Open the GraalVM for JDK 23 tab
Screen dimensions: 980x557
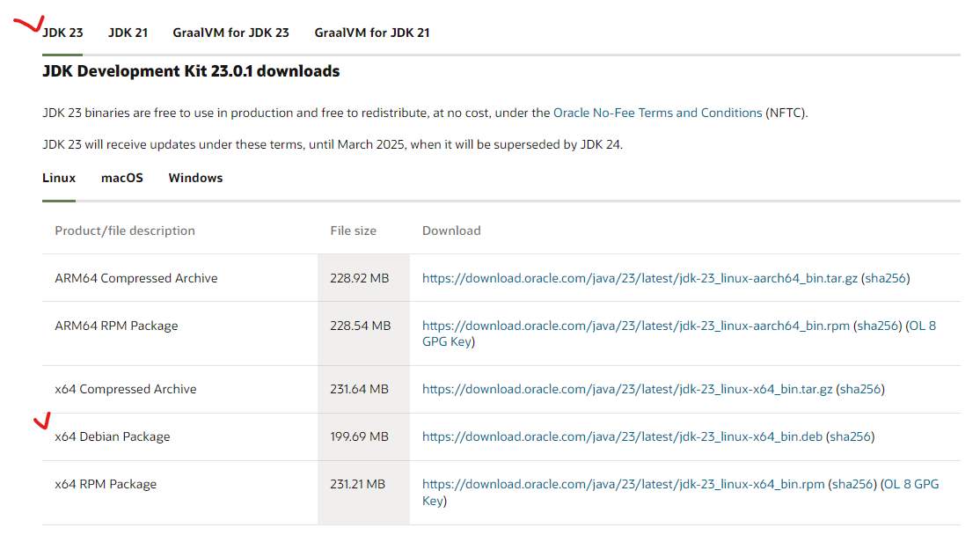point(230,33)
